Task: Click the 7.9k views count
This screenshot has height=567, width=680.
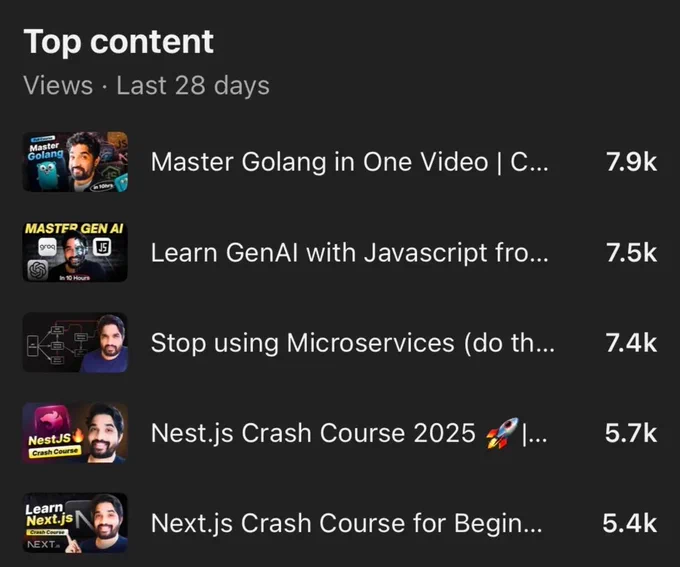Action: (631, 162)
